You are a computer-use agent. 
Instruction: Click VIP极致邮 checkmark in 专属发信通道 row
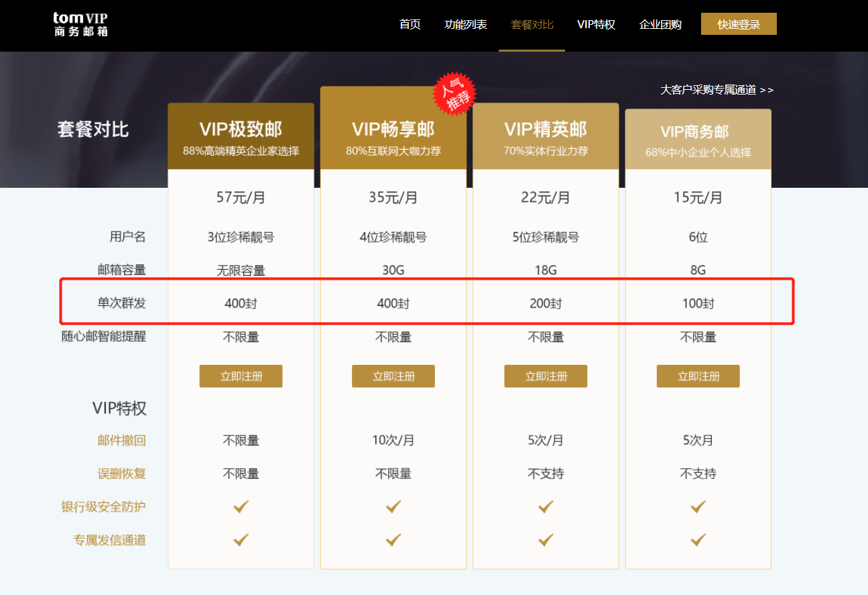pos(241,539)
